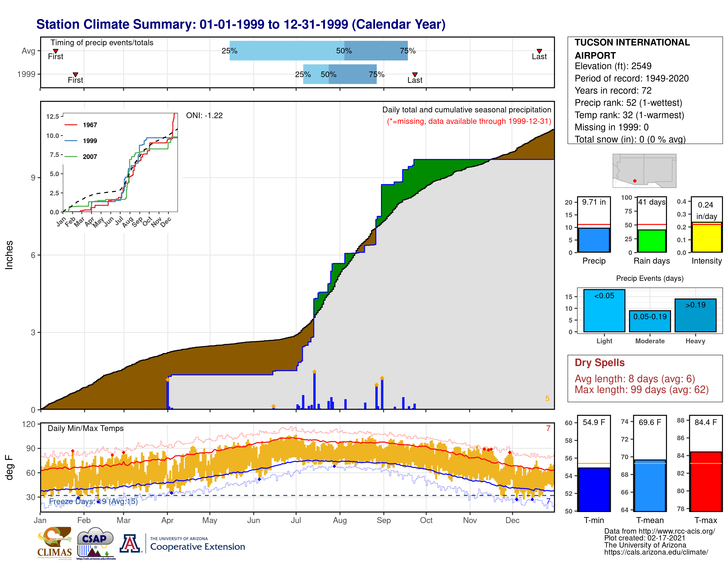This screenshot has width=728, height=563.
Task: Click the inset cumulative precip comparison chart
Action: tap(120, 162)
